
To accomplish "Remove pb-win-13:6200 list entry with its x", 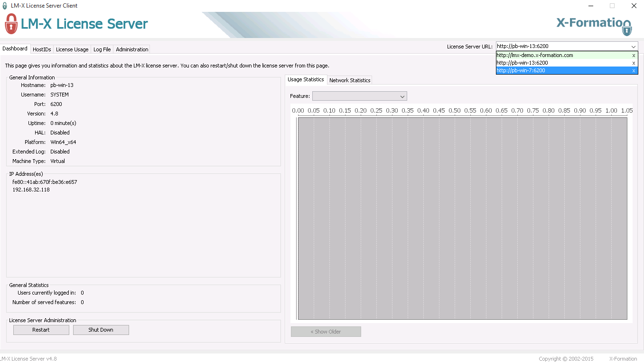I will pyautogui.click(x=634, y=63).
